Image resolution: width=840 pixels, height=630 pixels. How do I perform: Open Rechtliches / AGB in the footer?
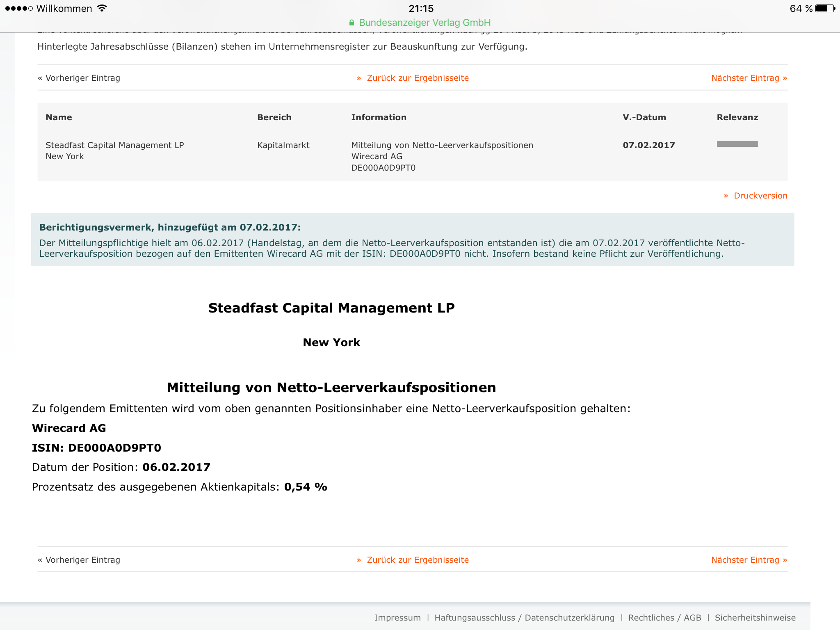click(x=665, y=617)
